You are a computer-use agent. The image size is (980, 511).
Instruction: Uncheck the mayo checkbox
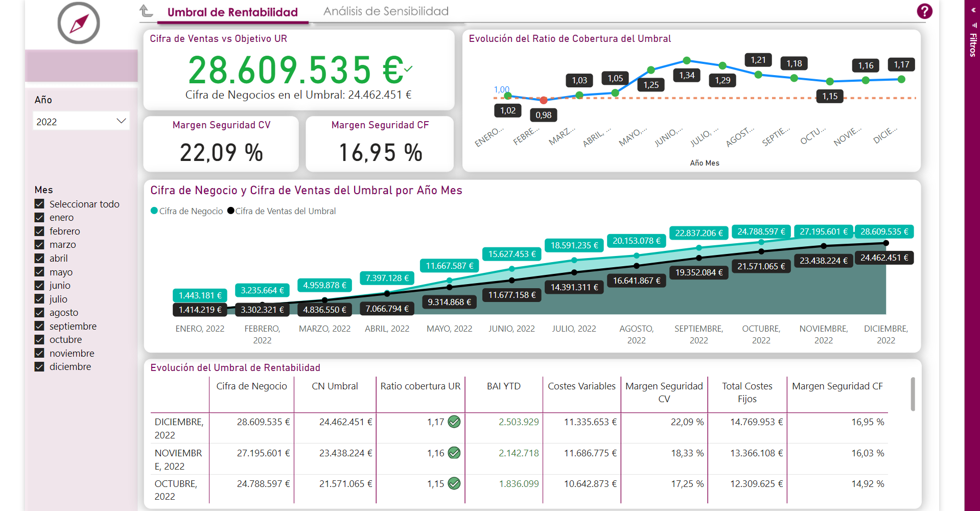coord(39,272)
